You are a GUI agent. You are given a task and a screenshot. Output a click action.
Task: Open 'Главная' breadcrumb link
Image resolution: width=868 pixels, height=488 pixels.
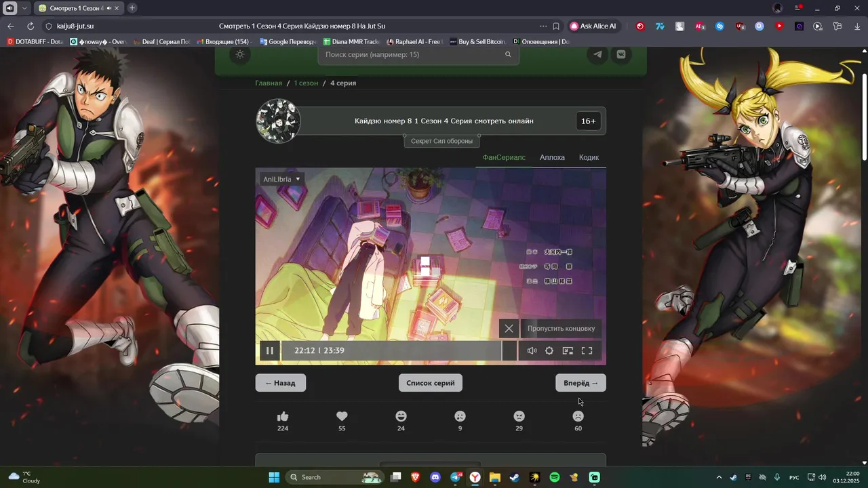[x=269, y=83]
